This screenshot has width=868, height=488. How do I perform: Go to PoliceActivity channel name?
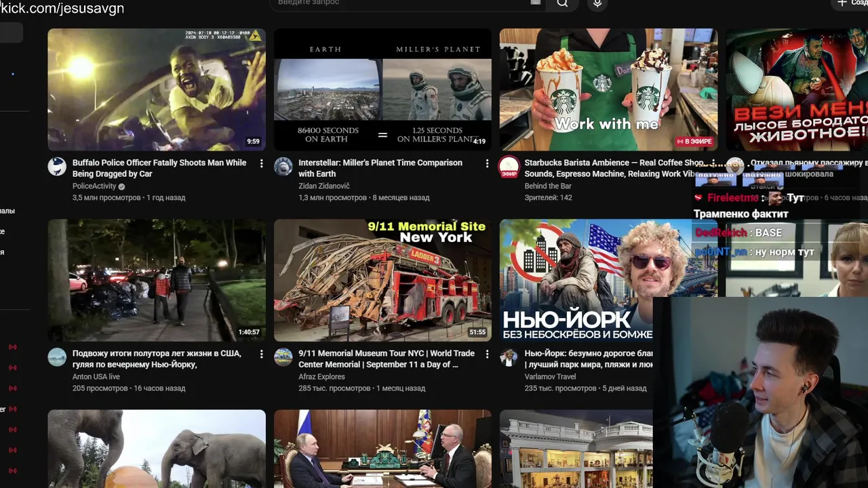tap(94, 186)
